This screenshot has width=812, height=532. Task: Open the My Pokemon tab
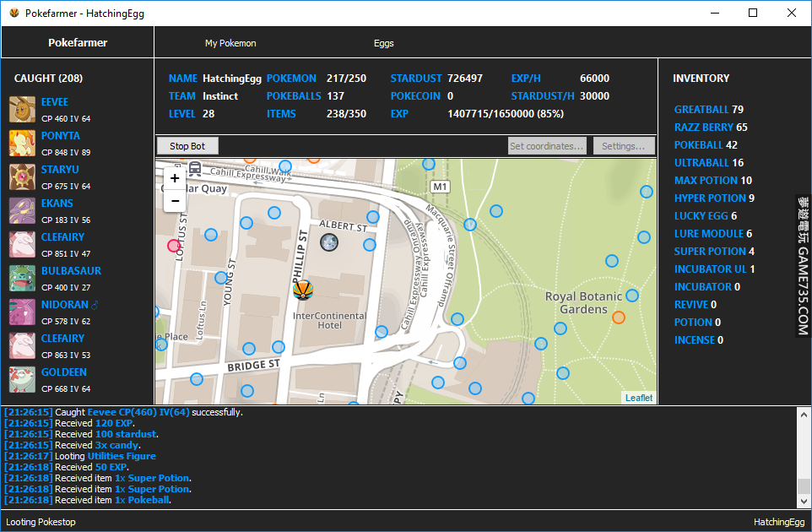[230, 43]
